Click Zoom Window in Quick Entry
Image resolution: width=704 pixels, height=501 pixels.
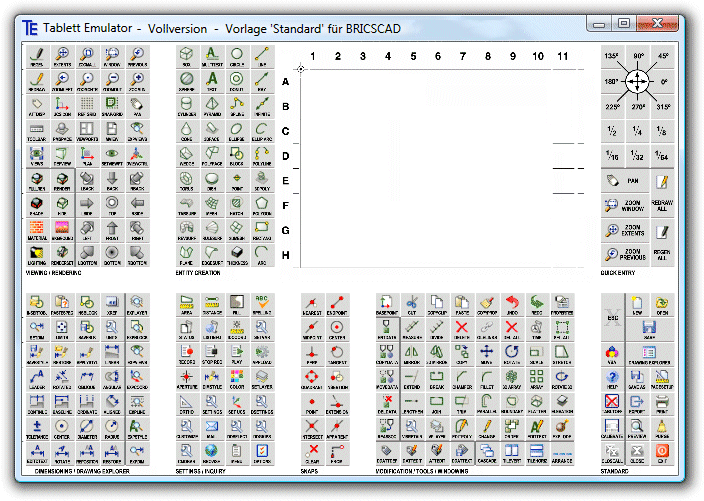click(x=625, y=206)
